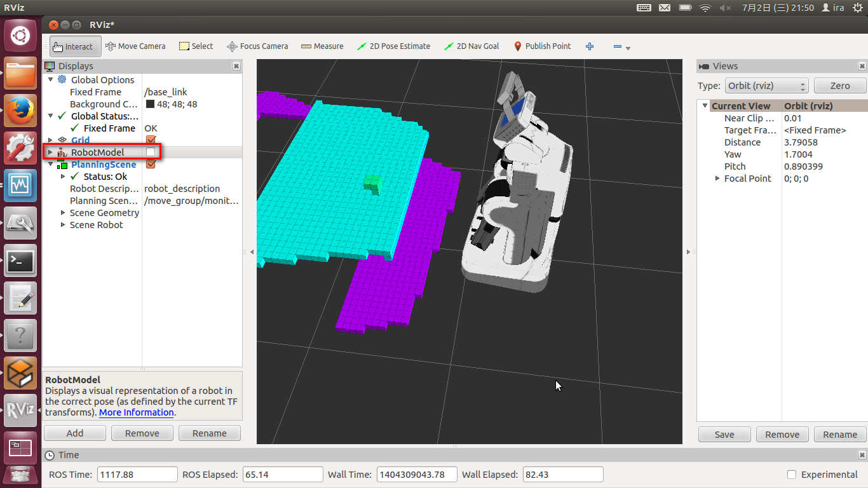The height and width of the screenshot is (488, 868).
Task: Expand Scene Geometry properties
Action: coord(63,213)
